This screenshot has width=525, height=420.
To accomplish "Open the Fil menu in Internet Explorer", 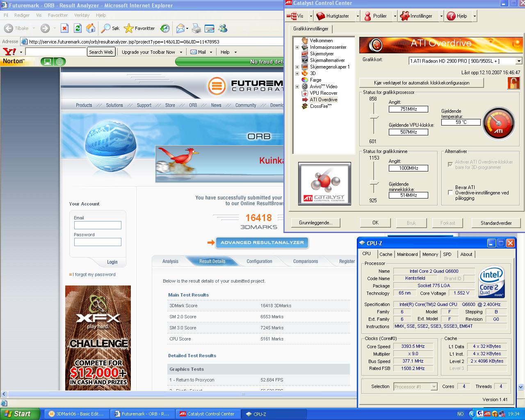I will tap(6, 15).
